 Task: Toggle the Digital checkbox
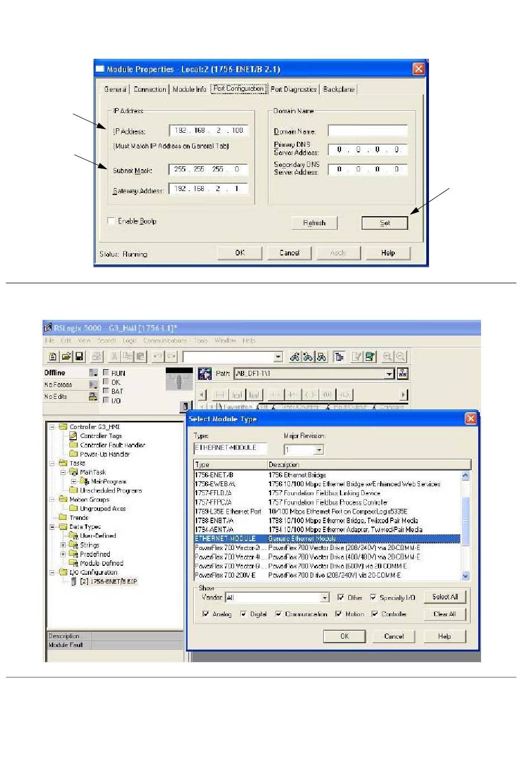[243, 614]
